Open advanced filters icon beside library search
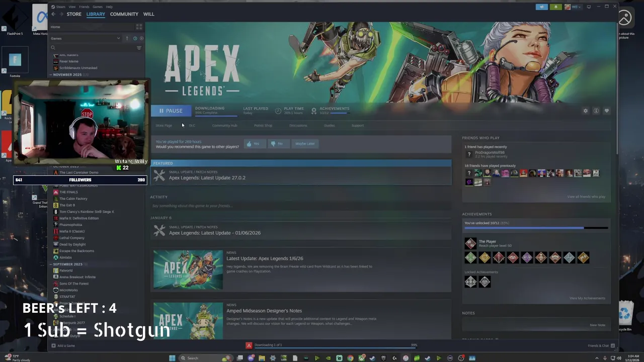This screenshot has width=644, height=362. pyautogui.click(x=139, y=48)
